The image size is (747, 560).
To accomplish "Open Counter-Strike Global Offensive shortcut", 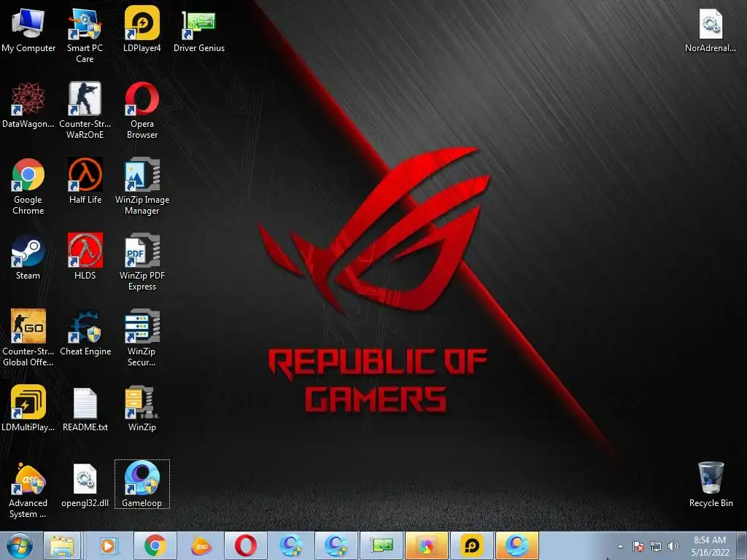I will 28,337.
